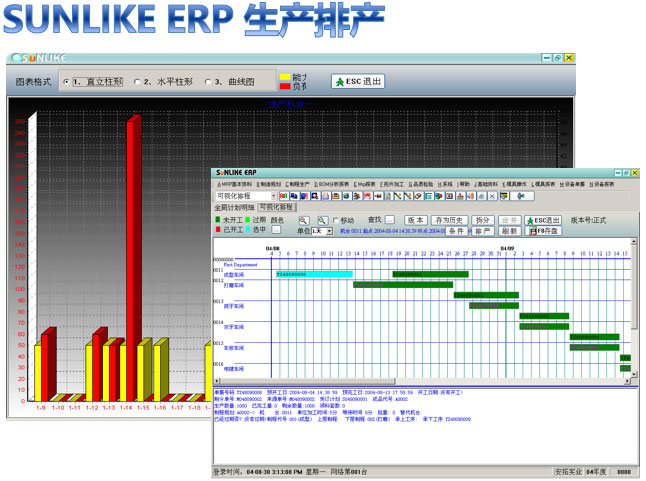Select the 直立柱形 chart format option

pos(66,81)
